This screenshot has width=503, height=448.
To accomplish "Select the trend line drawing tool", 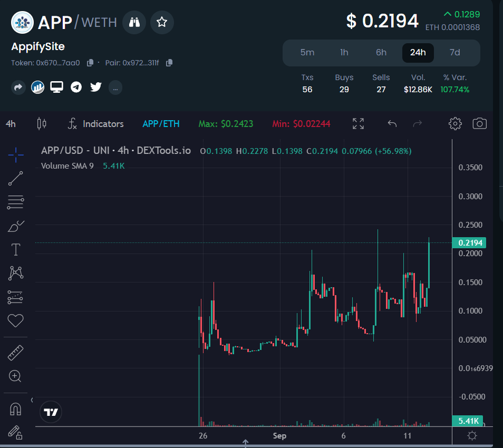I will tap(16, 178).
